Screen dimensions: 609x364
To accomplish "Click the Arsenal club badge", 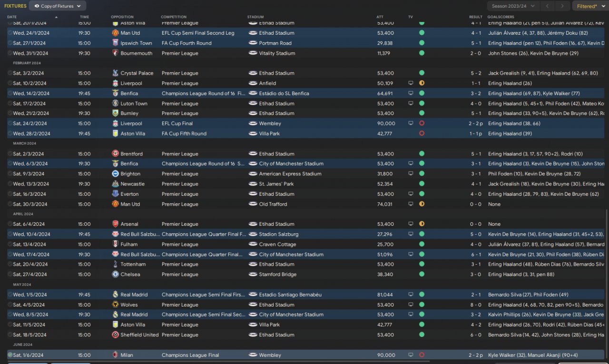I will 115,224.
